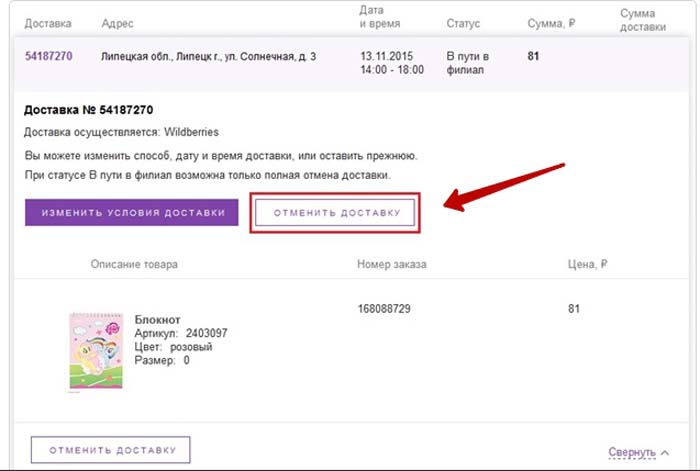Click 'Отменить доставку' button beside the purple button

pos(335,213)
